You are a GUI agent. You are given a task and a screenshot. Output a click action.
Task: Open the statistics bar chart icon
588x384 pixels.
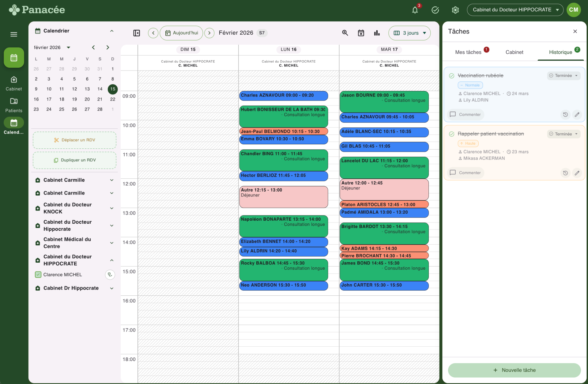[377, 33]
